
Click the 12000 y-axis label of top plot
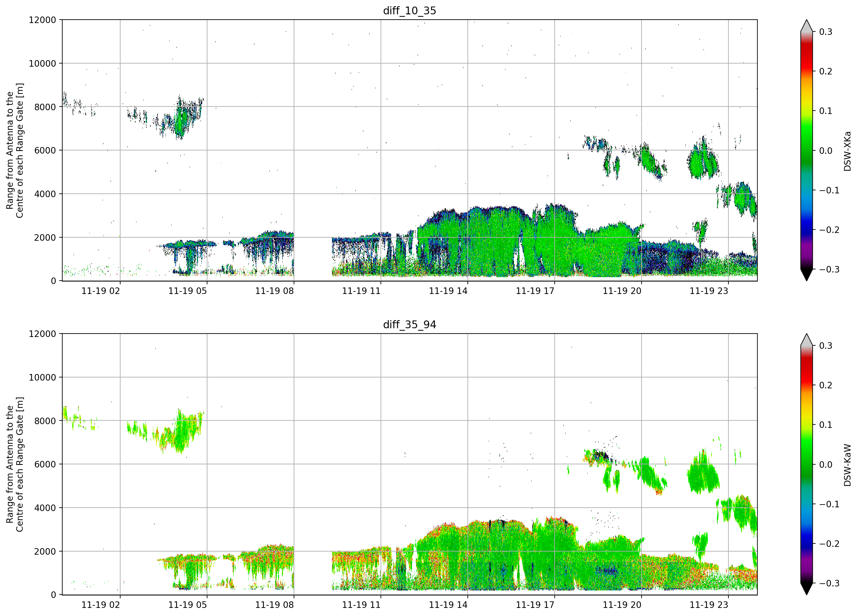tap(42, 20)
